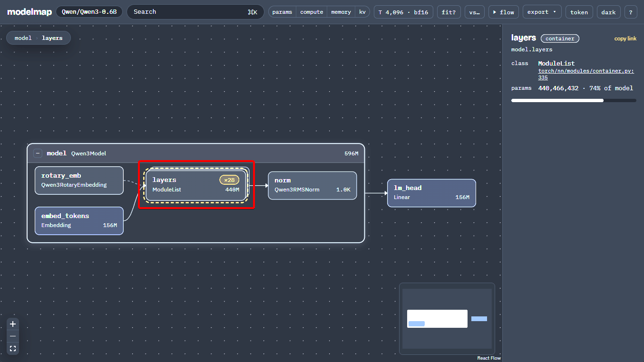Click the model.layers path text
Screen dimensions: 644x362
(532, 49)
